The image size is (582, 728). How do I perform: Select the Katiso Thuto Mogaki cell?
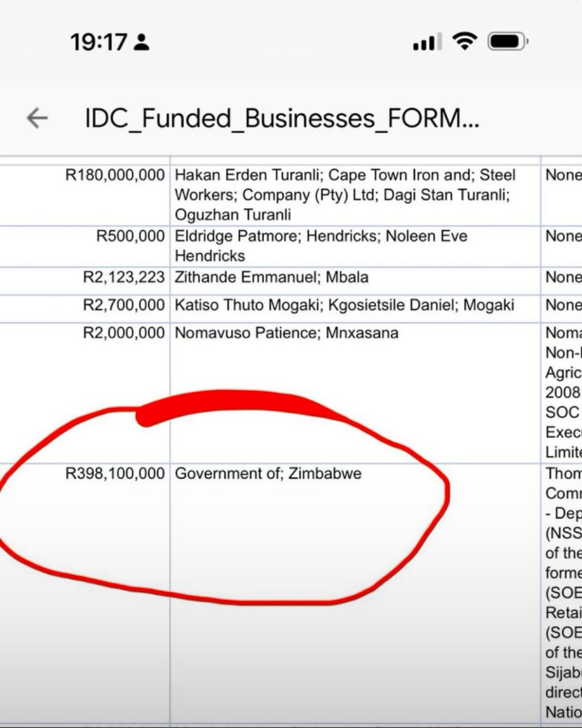pyautogui.click(x=355, y=308)
